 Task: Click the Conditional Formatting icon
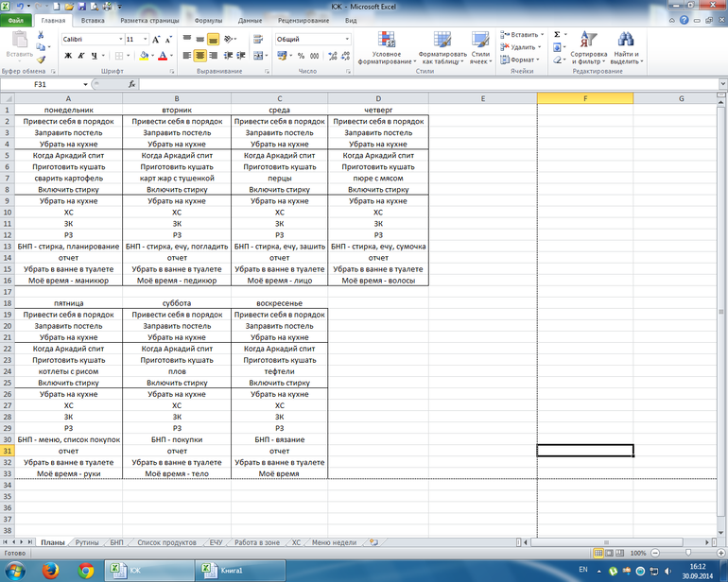[x=386, y=40]
